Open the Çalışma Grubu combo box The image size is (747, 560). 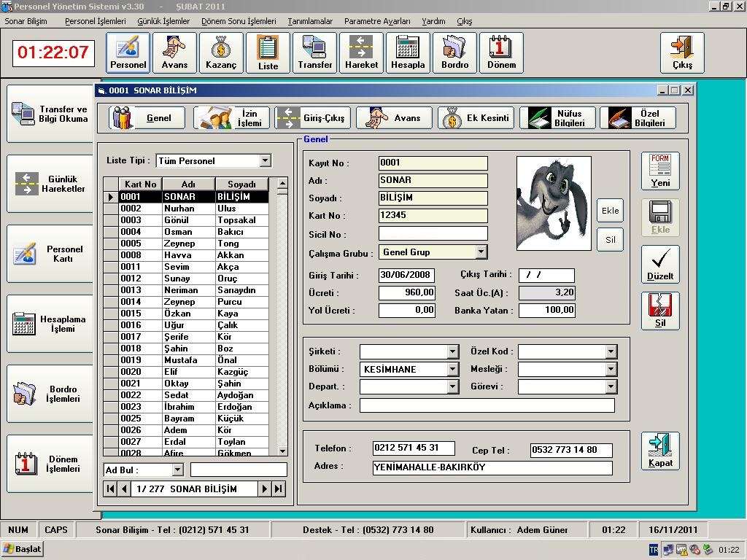coord(481,252)
